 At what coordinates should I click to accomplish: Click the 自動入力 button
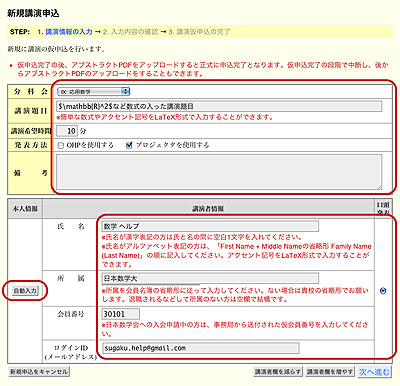25,291
